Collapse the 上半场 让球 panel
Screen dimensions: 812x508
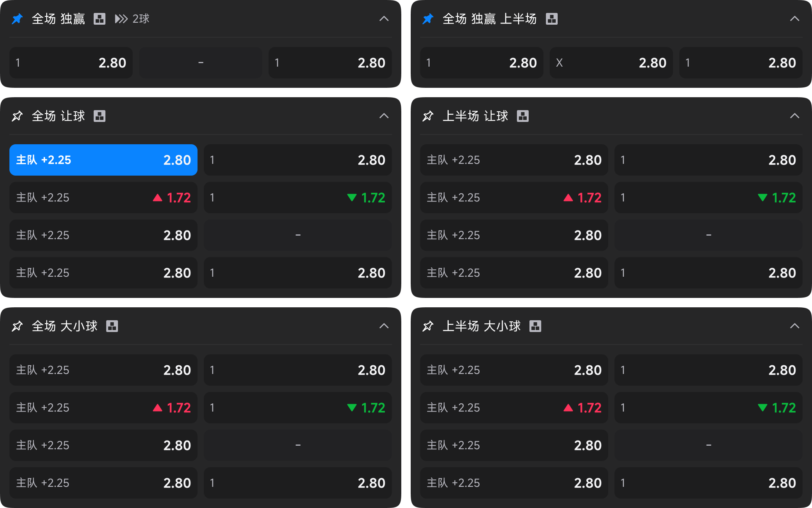(x=795, y=116)
